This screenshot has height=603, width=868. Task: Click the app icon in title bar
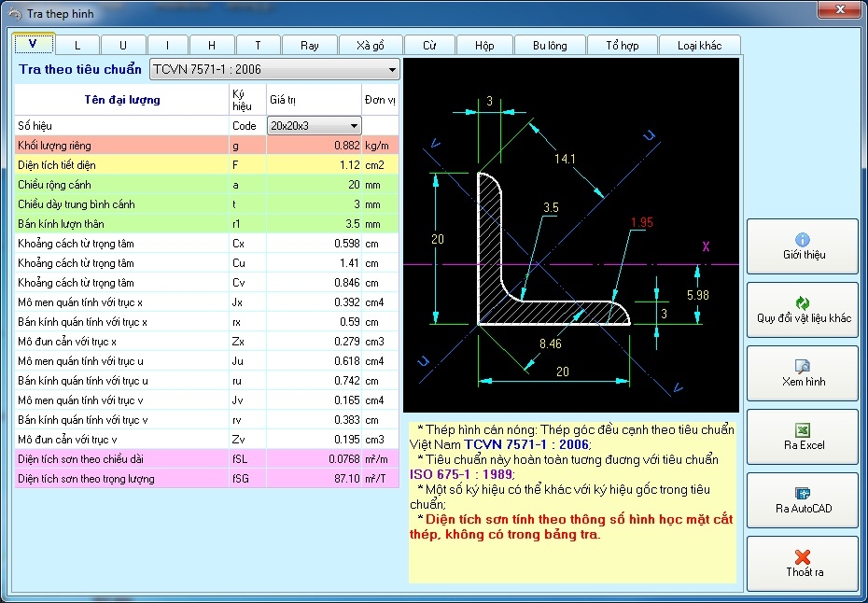click(x=14, y=14)
